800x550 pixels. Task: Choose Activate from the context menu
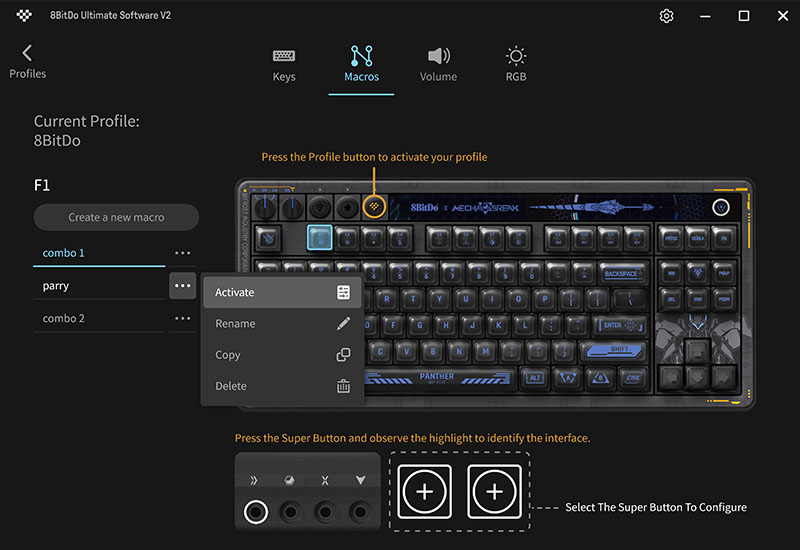(282, 292)
